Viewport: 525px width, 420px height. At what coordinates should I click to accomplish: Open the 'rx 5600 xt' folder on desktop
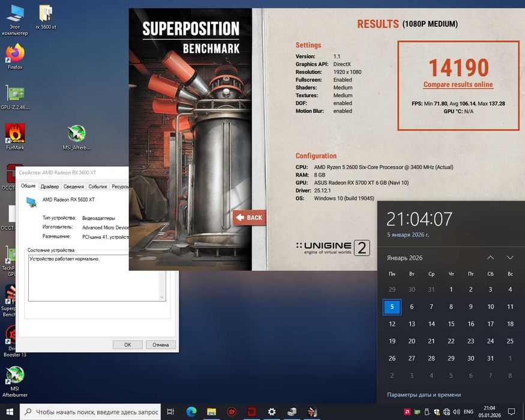tap(46, 17)
